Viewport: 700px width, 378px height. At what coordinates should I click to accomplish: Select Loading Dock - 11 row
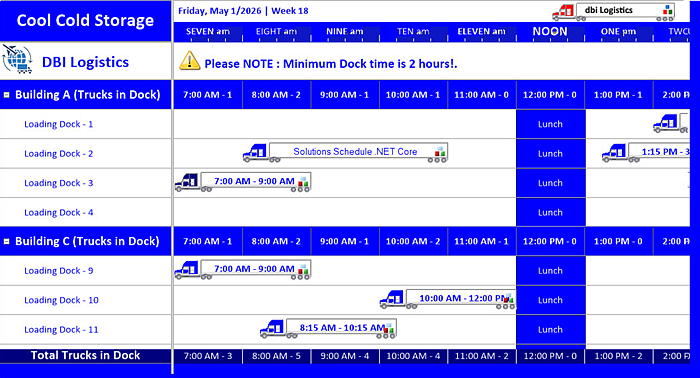(x=86, y=329)
